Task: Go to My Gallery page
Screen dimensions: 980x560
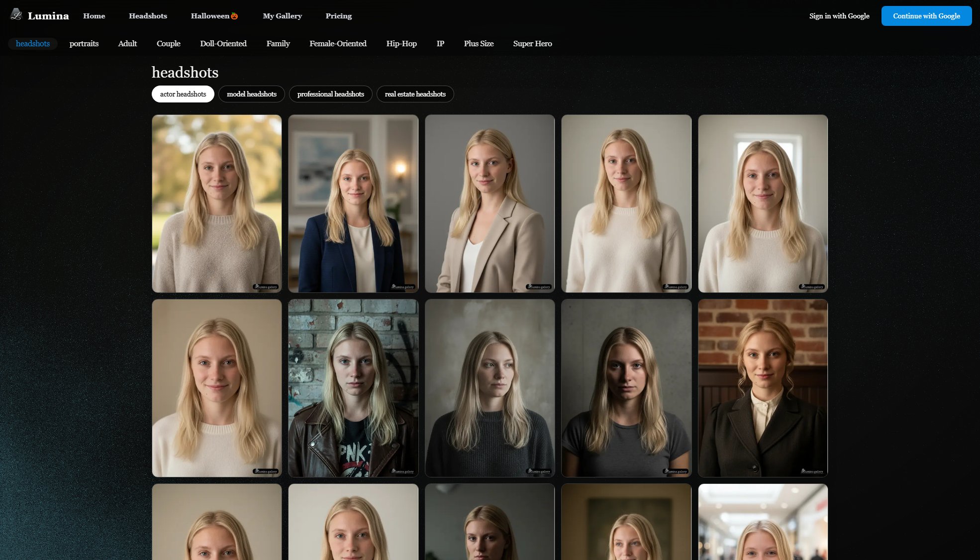Action: [282, 16]
